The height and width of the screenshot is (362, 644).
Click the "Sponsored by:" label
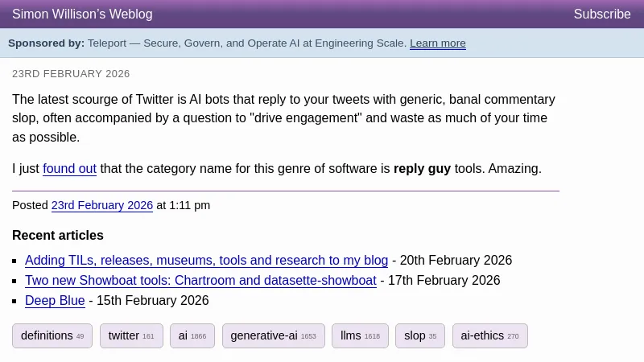tap(46, 43)
